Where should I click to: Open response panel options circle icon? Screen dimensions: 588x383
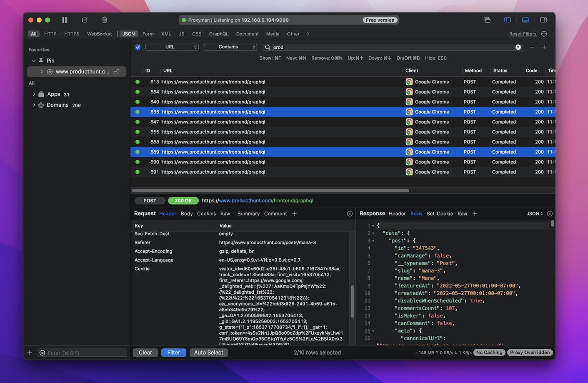point(550,214)
